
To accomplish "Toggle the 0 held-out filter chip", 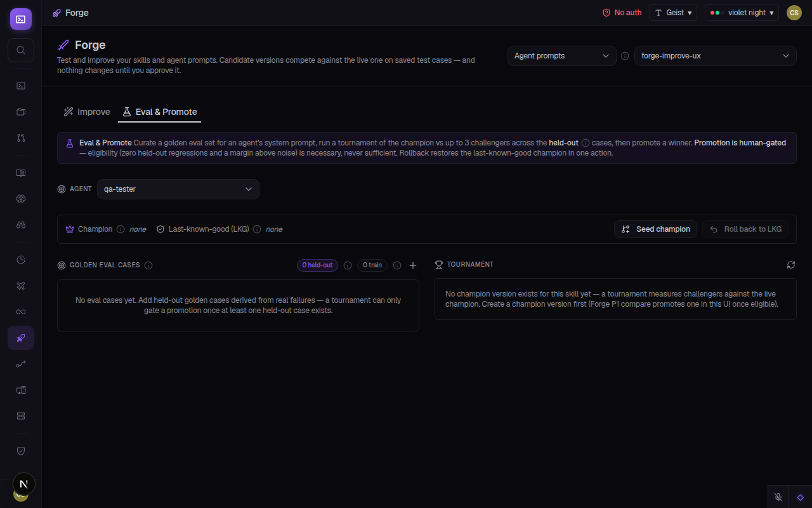I will (x=317, y=265).
